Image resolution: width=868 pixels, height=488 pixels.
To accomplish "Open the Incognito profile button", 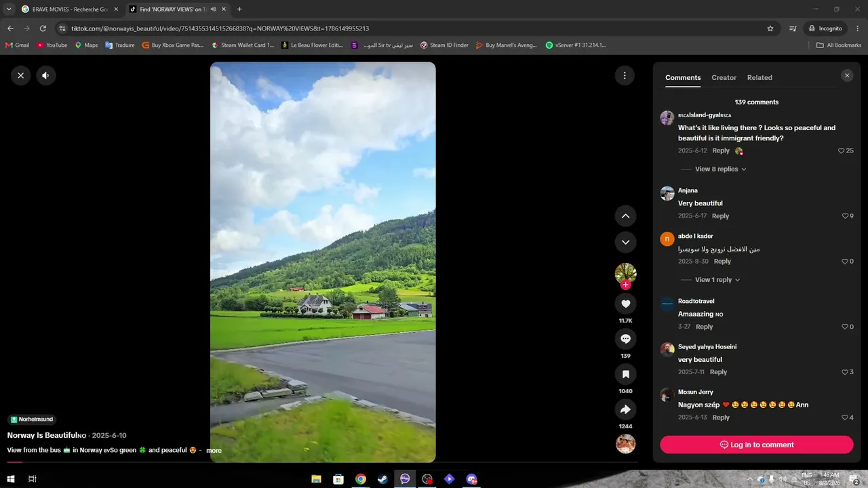I will 825,28.
